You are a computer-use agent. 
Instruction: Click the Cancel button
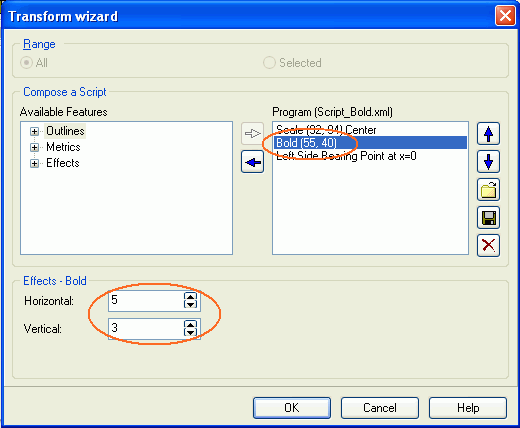[x=380, y=408]
